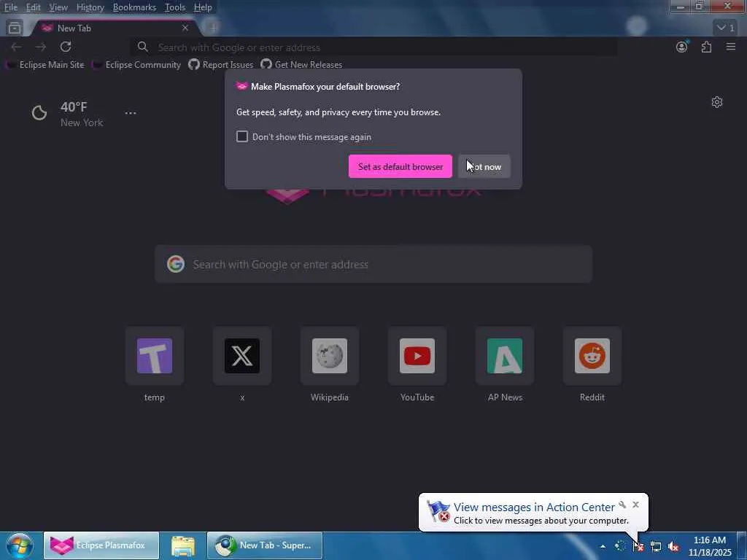Open the account profile icon
This screenshot has width=747, height=560.
point(682,47)
